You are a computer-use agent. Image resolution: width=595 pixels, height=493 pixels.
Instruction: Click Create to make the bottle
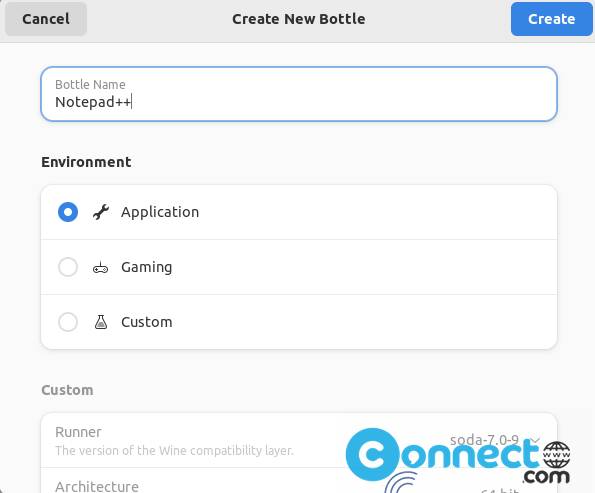[551, 19]
